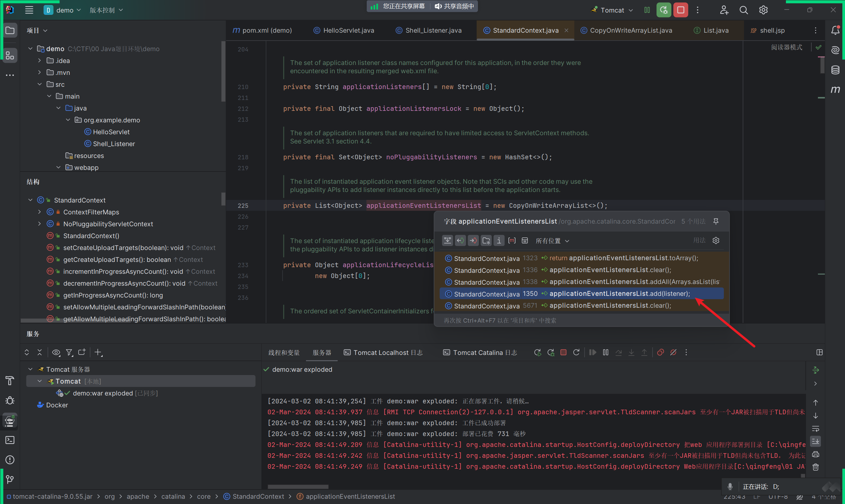The image size is (845, 504).
Task: Click Add Service plus icon
Action: (x=98, y=353)
